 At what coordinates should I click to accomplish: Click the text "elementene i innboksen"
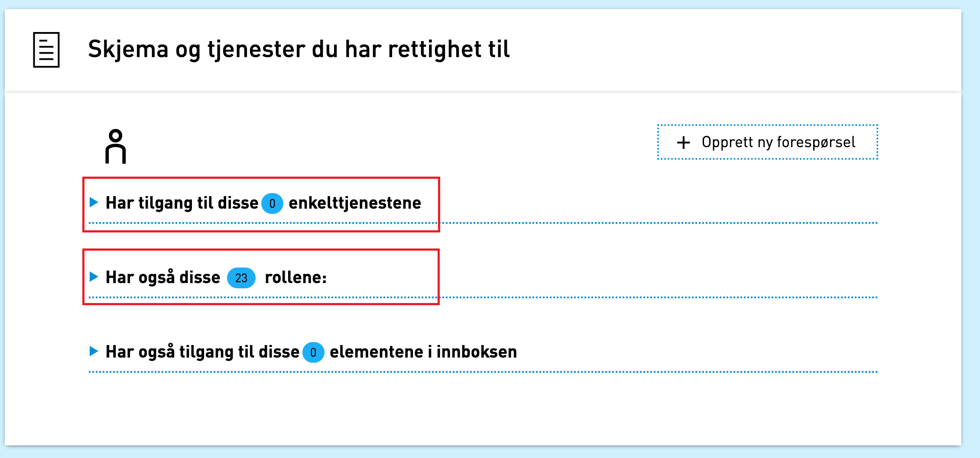tap(423, 352)
